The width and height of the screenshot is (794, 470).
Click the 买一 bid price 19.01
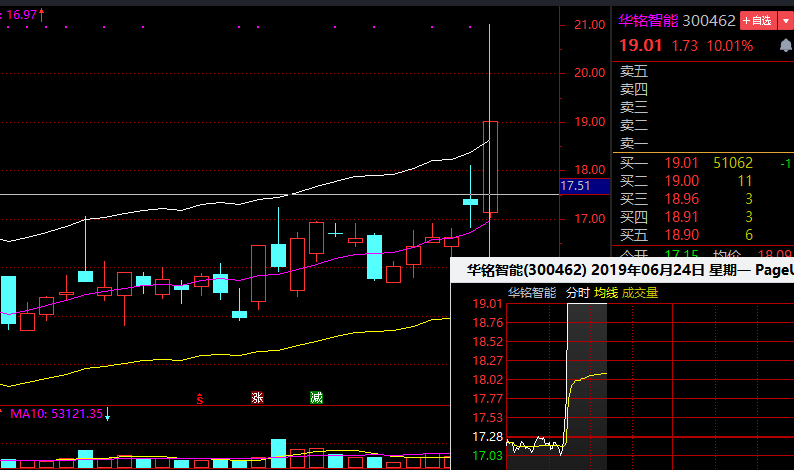(682, 163)
